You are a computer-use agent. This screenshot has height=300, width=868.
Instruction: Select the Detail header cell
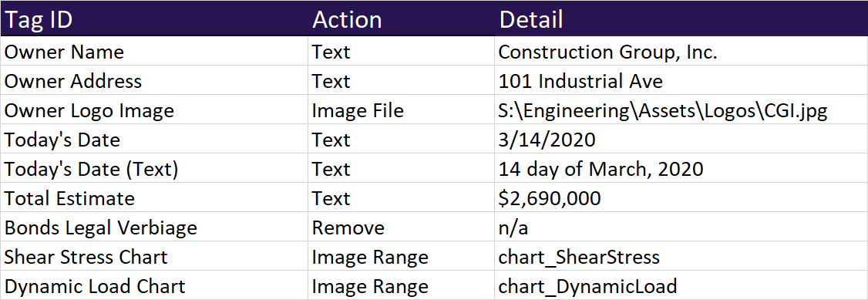(x=681, y=19)
